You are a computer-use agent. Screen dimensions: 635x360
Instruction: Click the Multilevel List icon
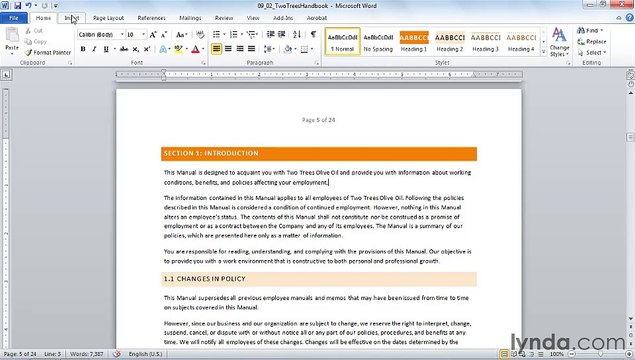click(251, 35)
